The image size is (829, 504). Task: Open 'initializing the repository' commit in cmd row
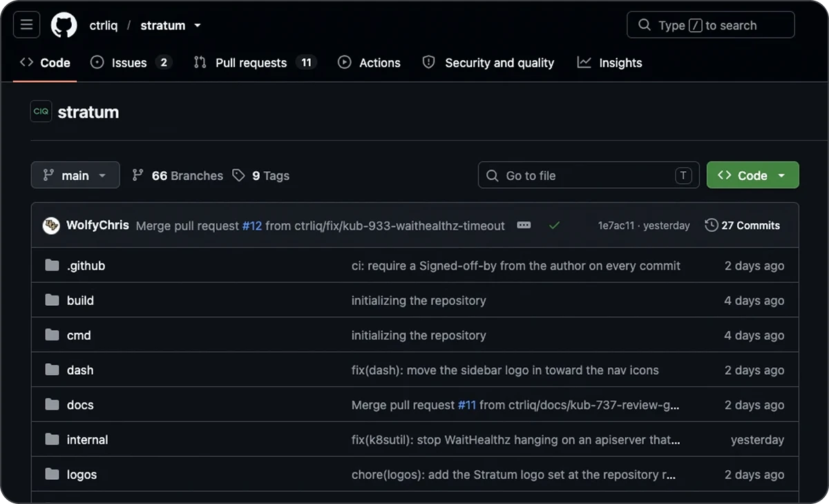419,336
